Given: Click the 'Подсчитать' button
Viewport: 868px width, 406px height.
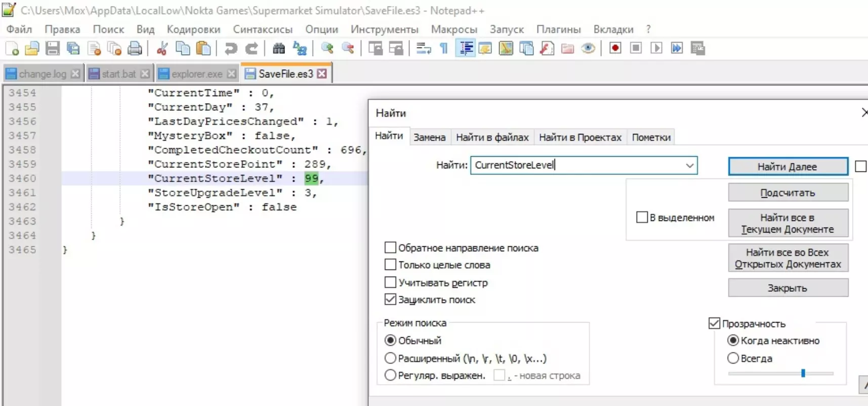Looking at the screenshot, I should click(x=788, y=193).
